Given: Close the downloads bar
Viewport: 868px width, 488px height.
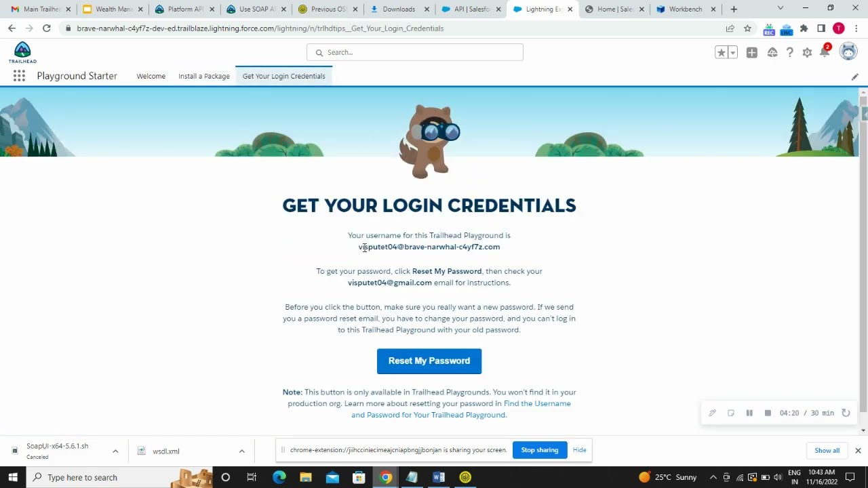Looking at the screenshot, I should click(858, 451).
